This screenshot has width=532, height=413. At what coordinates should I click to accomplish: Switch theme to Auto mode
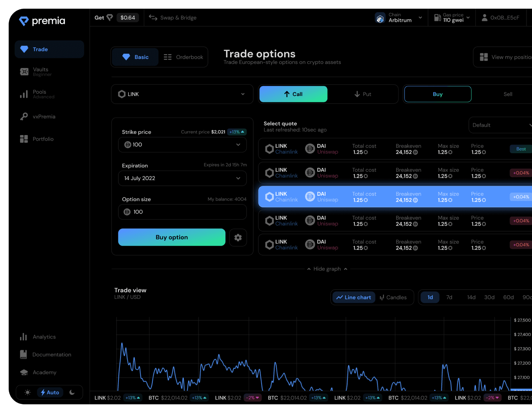[x=50, y=392]
